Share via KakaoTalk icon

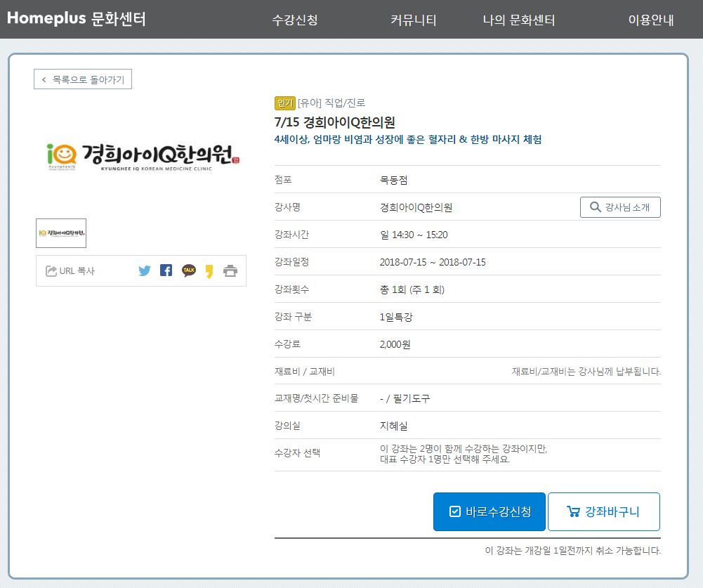(189, 270)
